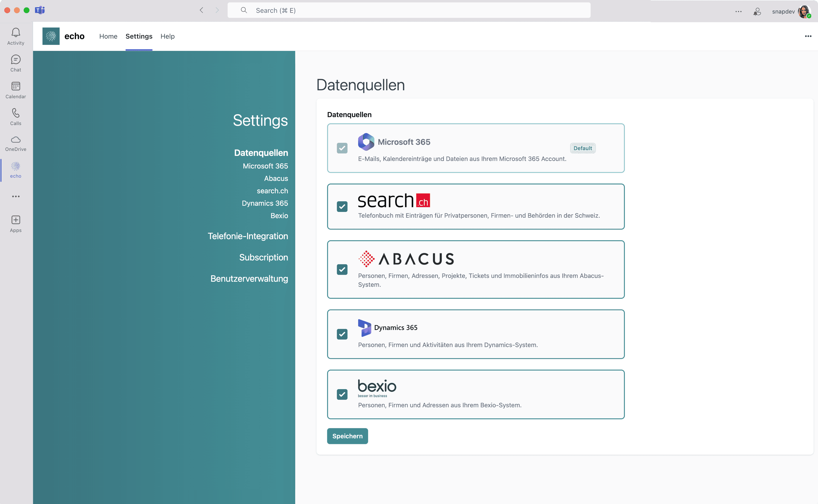Viewport: 818px width, 504px height.
Task: Click the Bexio-System description text
Action: coord(440,405)
